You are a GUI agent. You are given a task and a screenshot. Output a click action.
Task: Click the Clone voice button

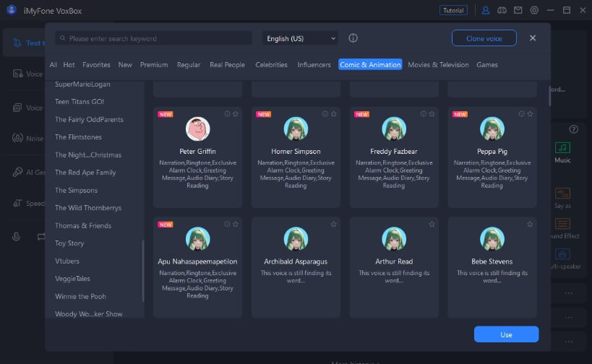[484, 38]
